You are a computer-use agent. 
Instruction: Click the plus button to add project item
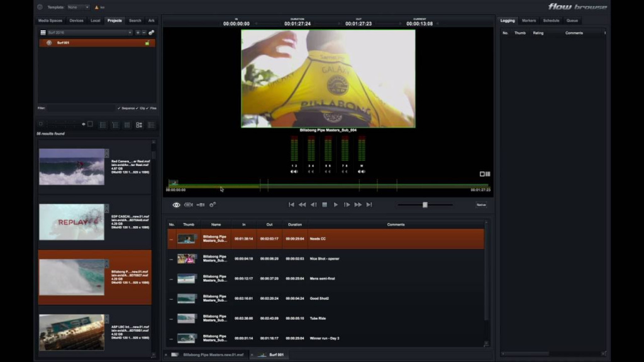(138, 33)
